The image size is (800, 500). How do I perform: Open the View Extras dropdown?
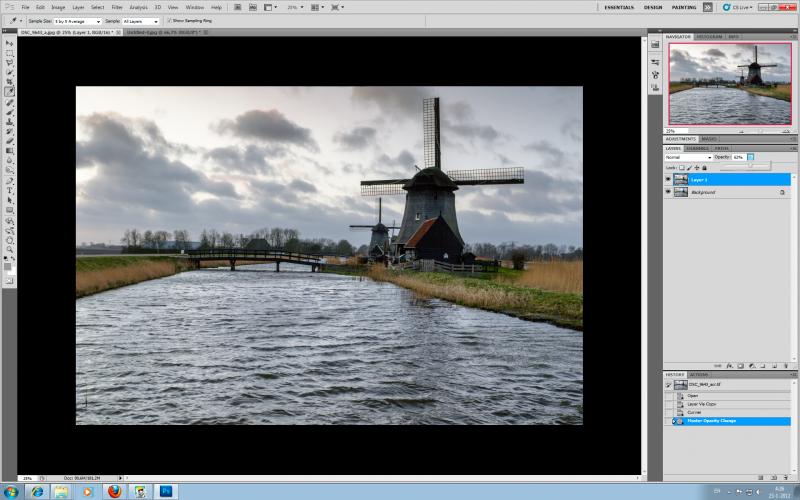point(271,7)
